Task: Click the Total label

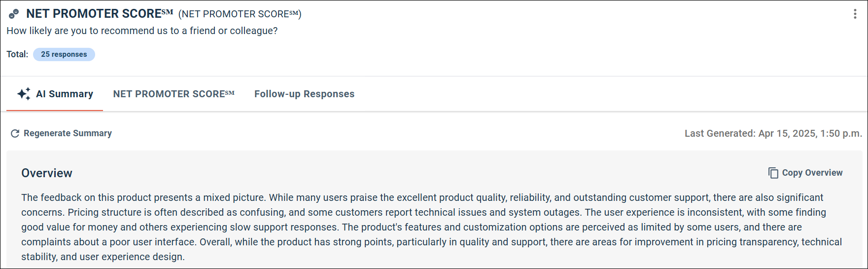Action: click(x=17, y=54)
